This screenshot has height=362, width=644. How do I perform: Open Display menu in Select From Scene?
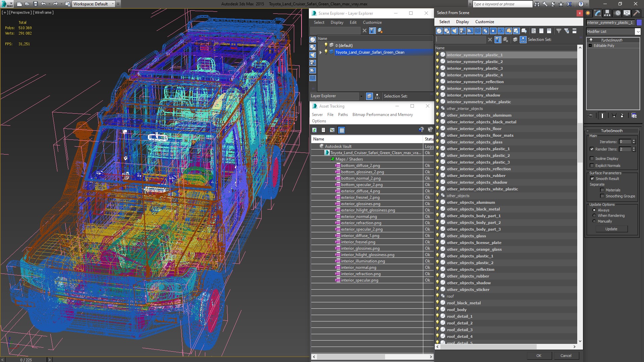tap(462, 22)
